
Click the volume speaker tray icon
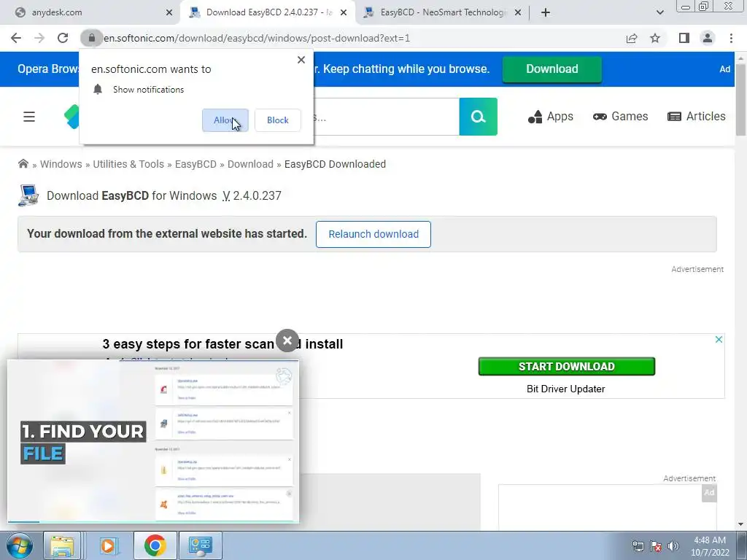(673, 546)
